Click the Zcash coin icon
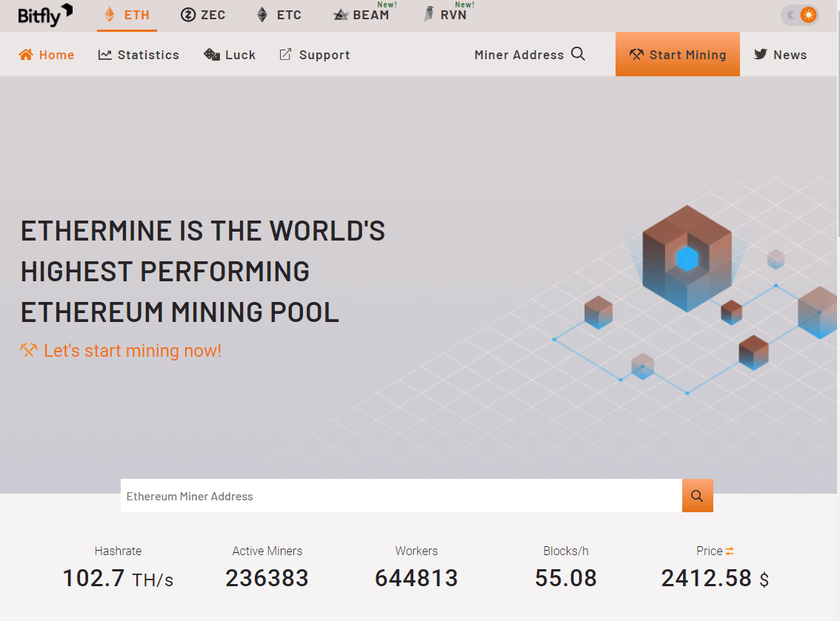 click(188, 15)
